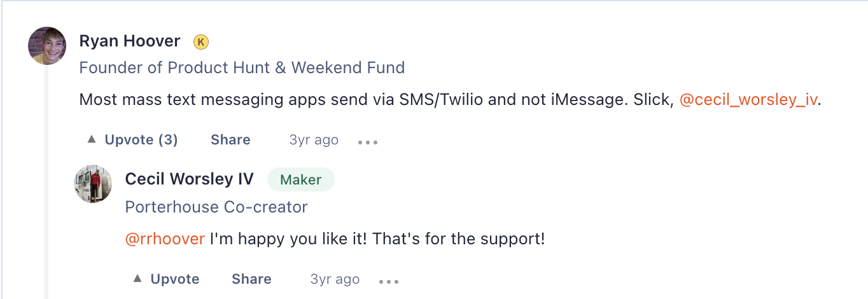The width and height of the screenshot is (868, 299).
Task: Click Cecil Worsley IV's avatar photo
Action: [x=94, y=184]
